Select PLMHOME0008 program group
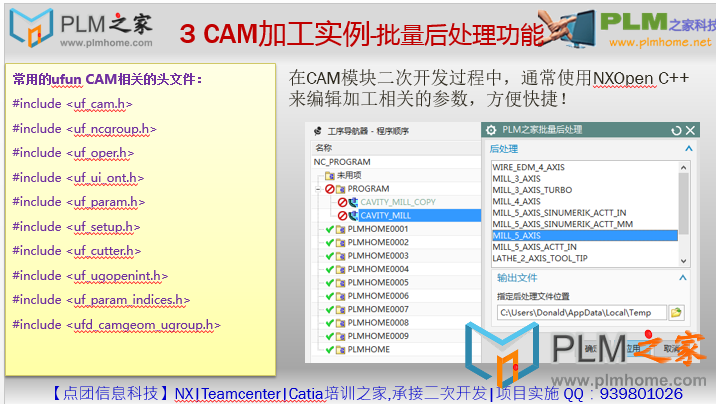 click(x=378, y=322)
